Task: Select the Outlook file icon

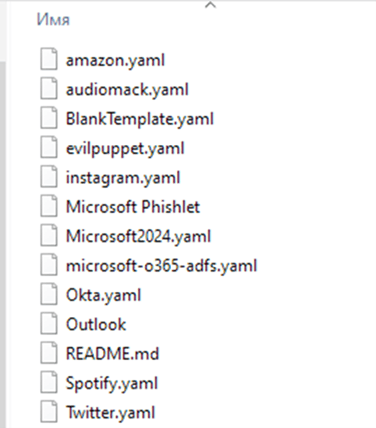Action: (x=49, y=323)
